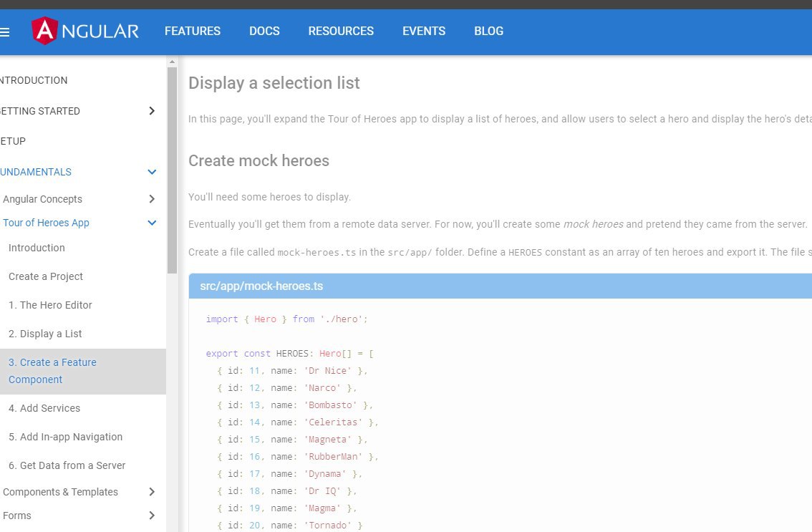The height and width of the screenshot is (532, 812).
Task: Open 1. The Hero Editor
Action: (x=50, y=305)
